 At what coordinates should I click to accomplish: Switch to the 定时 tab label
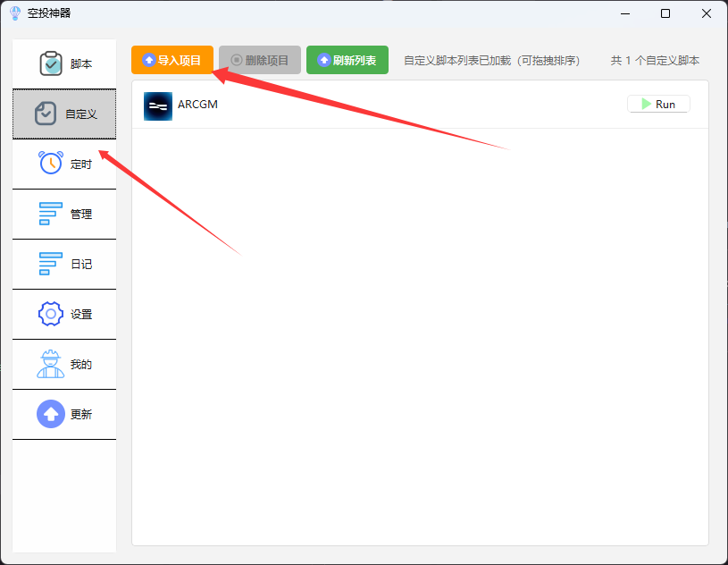tap(81, 164)
